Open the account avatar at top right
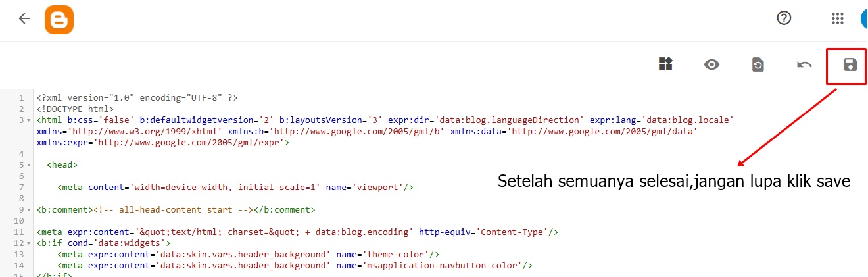Screen dimensions: 868x277 [864, 18]
